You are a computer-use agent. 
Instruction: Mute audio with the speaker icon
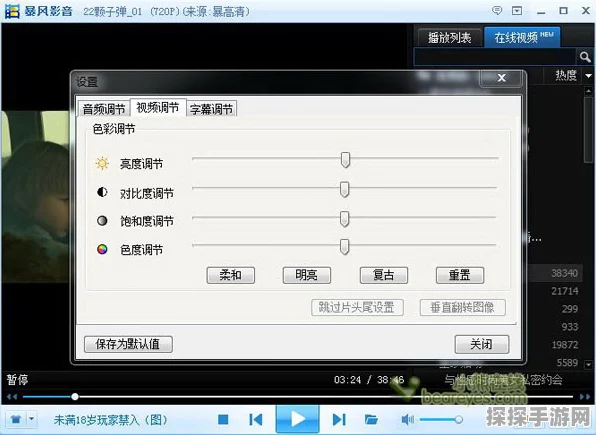tap(407, 419)
